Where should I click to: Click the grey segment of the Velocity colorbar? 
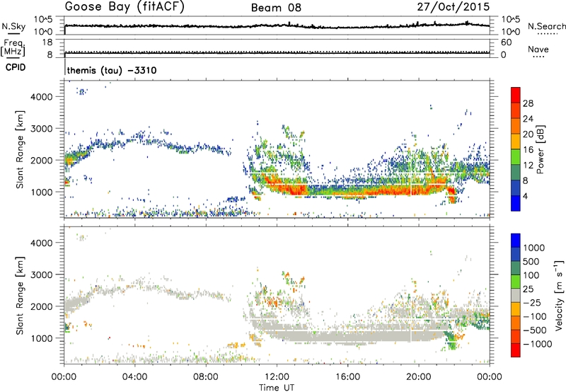tap(516, 295)
